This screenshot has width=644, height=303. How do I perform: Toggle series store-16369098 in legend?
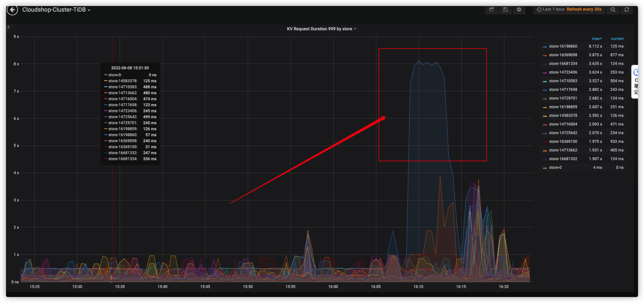(x=563, y=55)
